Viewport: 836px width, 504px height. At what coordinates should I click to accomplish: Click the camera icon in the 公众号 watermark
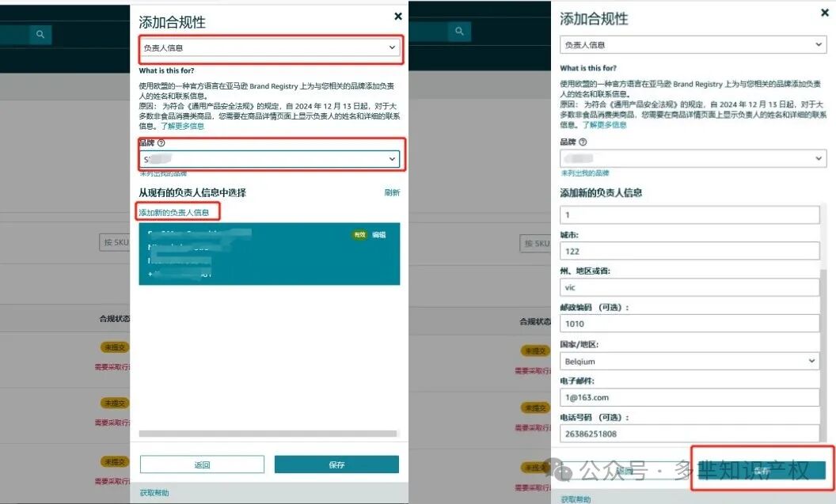coord(564,470)
